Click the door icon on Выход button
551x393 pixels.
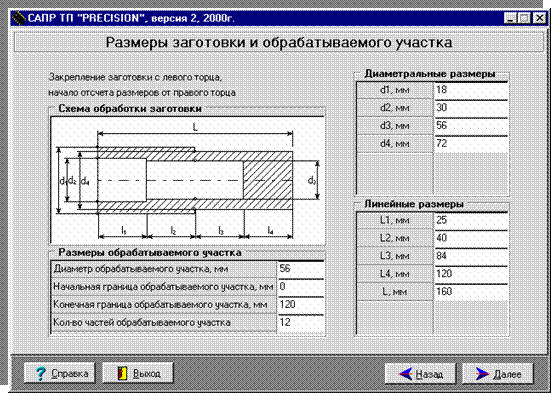click(122, 373)
